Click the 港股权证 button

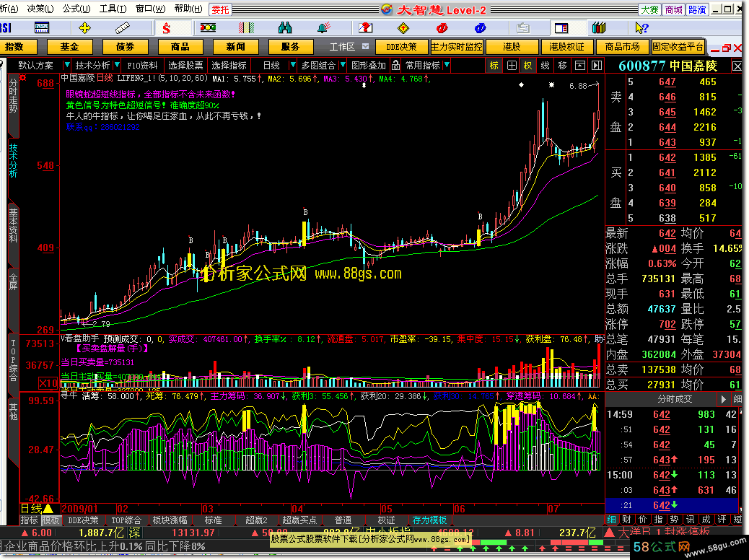(566, 47)
